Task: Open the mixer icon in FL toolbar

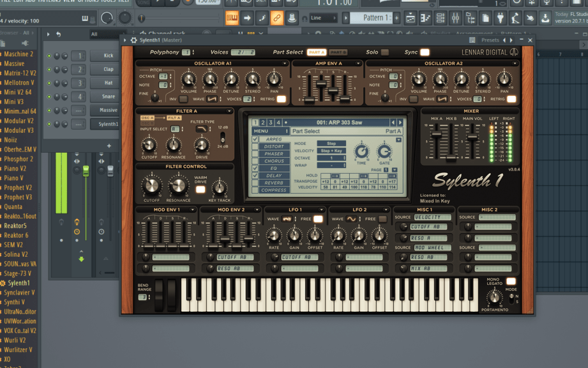Action: (x=455, y=18)
